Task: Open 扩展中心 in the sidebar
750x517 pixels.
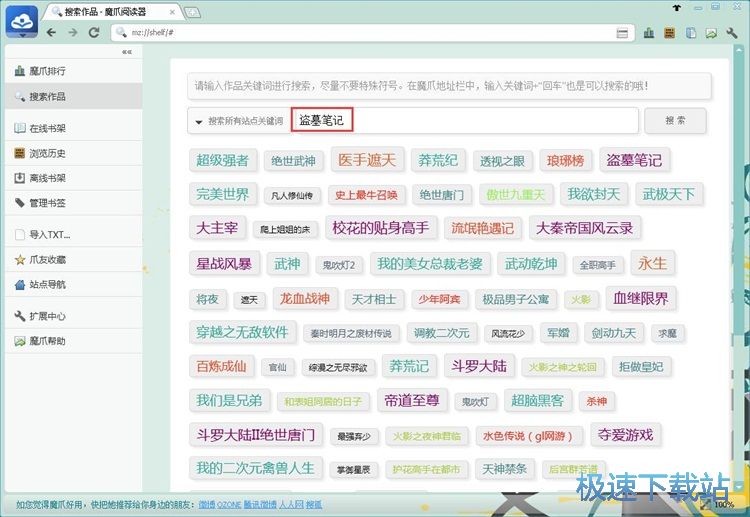Action: (x=46, y=316)
